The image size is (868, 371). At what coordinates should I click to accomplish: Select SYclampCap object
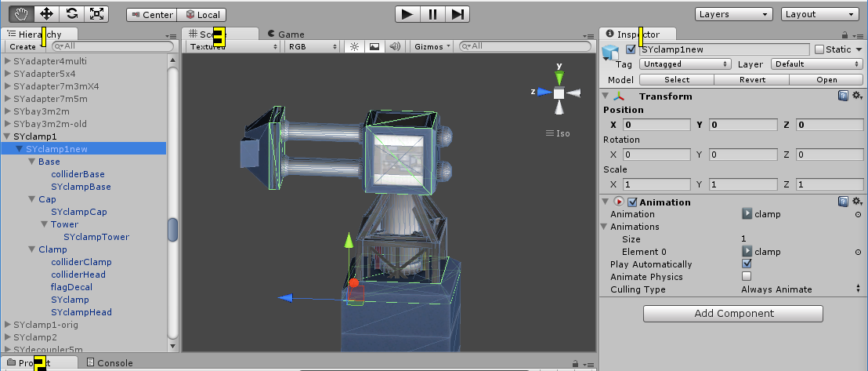[79, 212]
